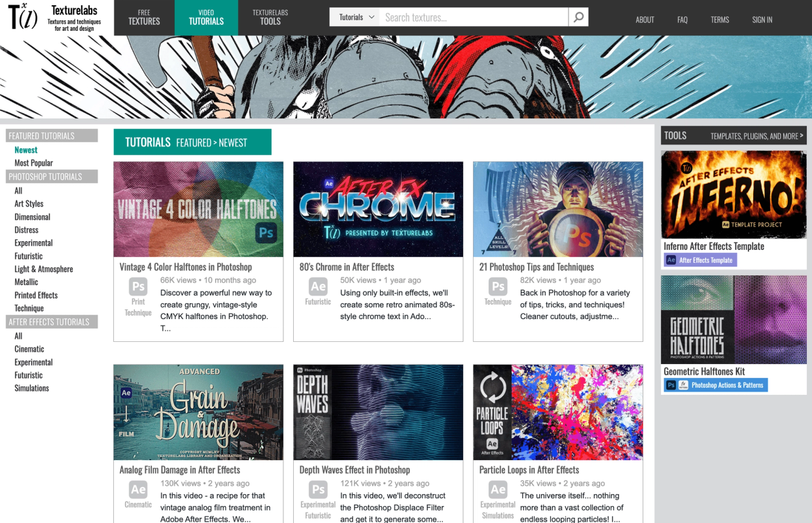Open Vintage 4 Color Halftones thumbnail
Screen dimensions: 812x523
tap(198, 209)
